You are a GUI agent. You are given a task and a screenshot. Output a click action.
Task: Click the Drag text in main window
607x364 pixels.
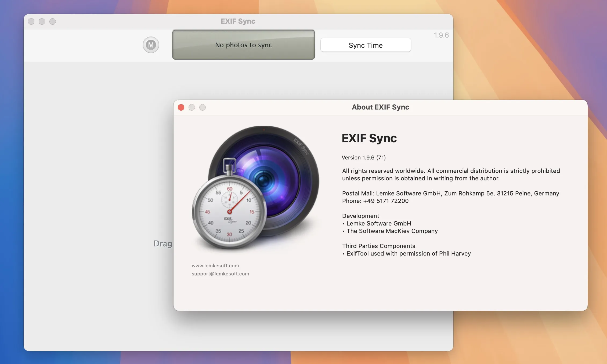163,244
